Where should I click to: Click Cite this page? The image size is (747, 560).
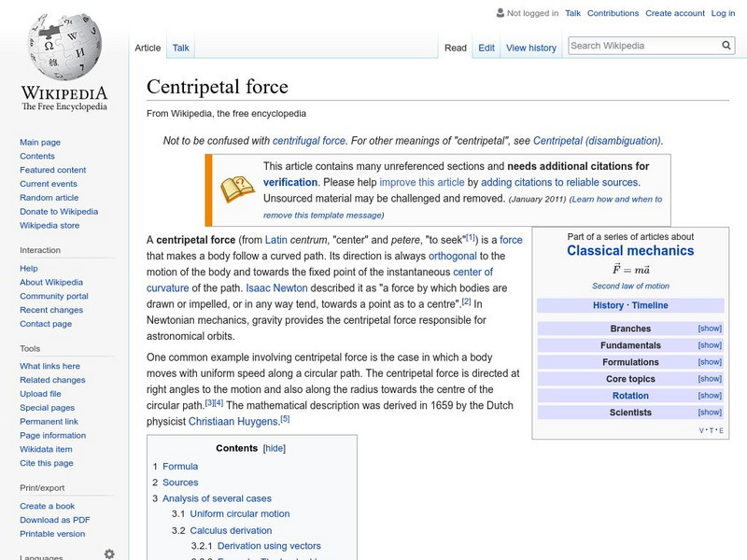(x=47, y=463)
